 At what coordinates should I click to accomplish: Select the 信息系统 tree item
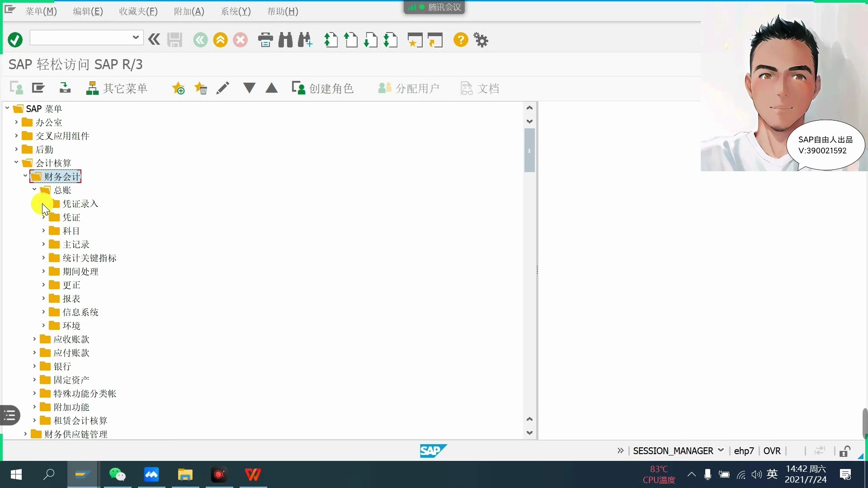click(x=80, y=312)
